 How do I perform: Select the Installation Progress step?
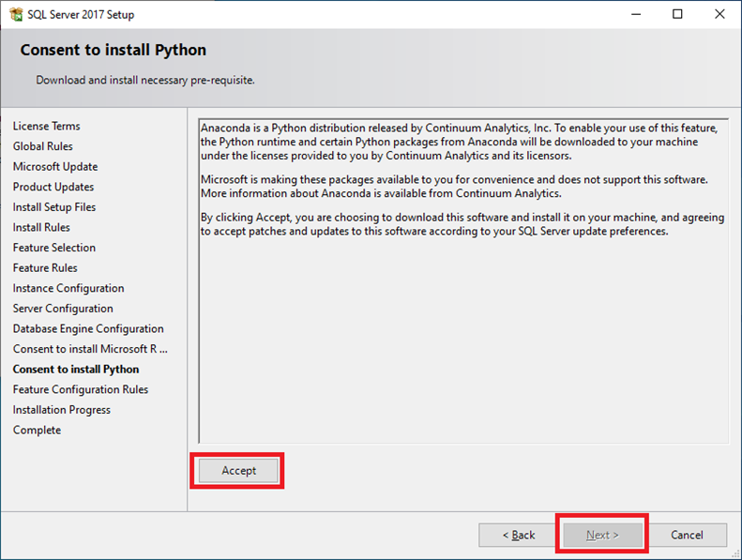[62, 410]
